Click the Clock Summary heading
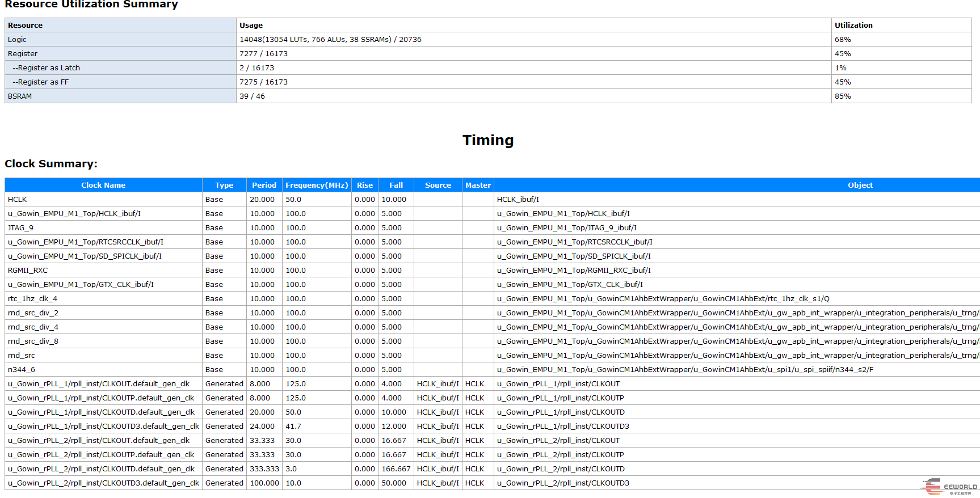 (x=51, y=164)
